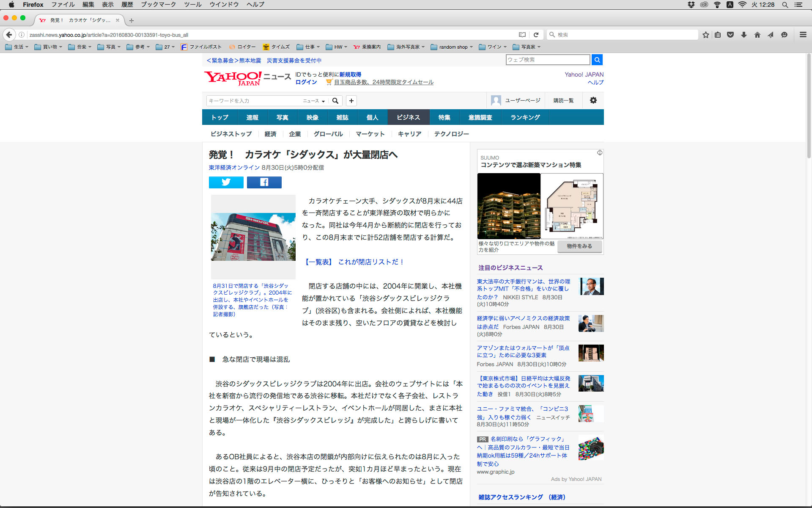Bookmark this page with star icon
The image size is (812, 508).
[x=705, y=35]
